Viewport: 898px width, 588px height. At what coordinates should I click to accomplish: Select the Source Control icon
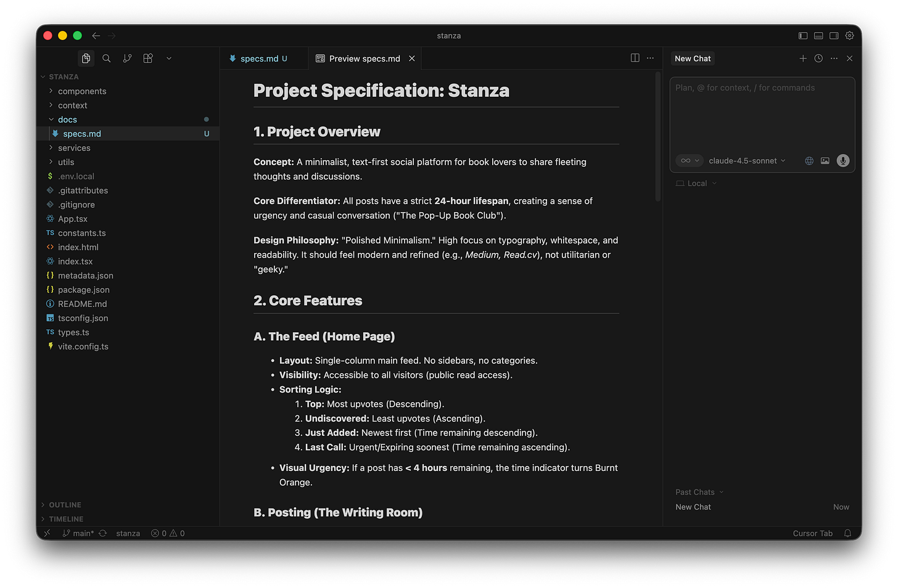(x=127, y=58)
